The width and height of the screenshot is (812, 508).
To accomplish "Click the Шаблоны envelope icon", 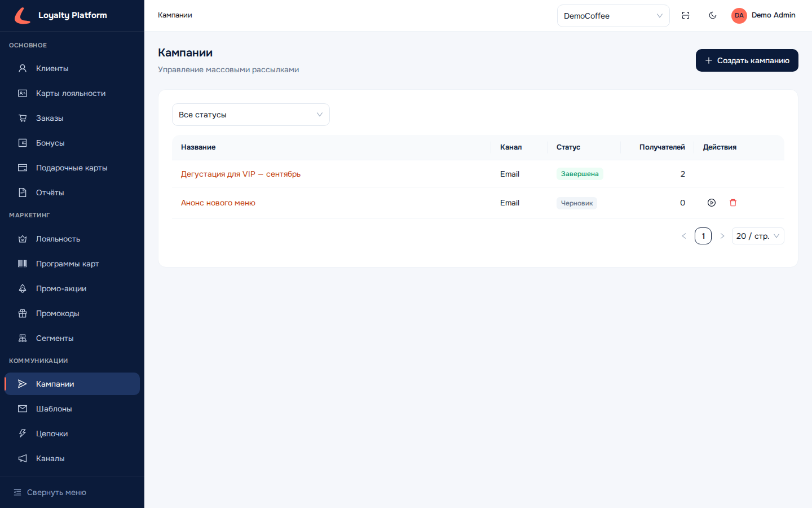I will pos(23,409).
